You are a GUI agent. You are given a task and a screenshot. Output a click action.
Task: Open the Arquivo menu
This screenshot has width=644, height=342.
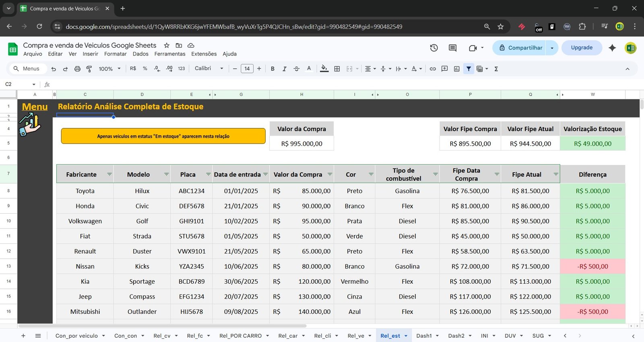(x=33, y=54)
